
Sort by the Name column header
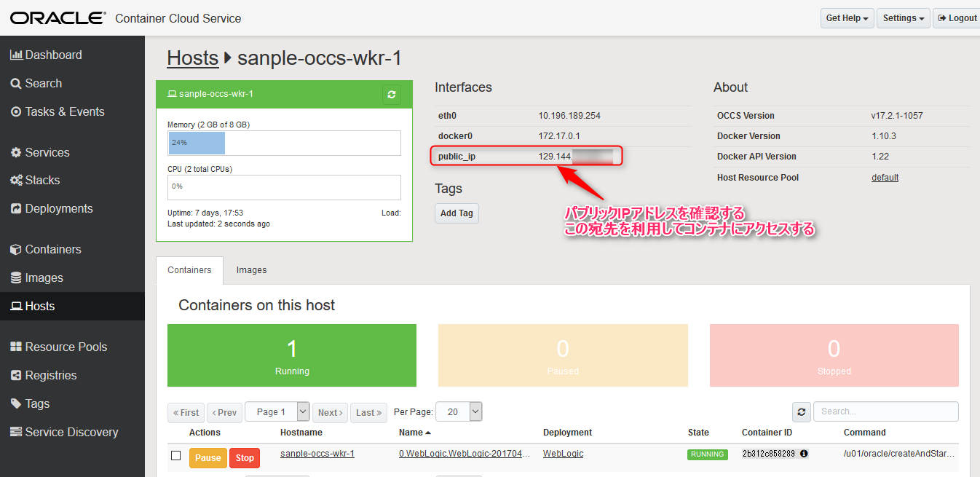point(414,433)
